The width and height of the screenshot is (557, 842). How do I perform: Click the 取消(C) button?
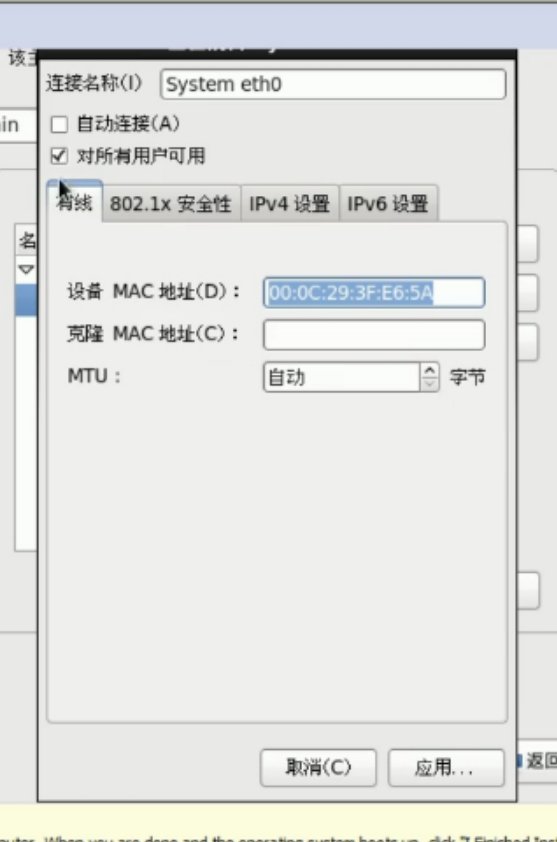318,767
